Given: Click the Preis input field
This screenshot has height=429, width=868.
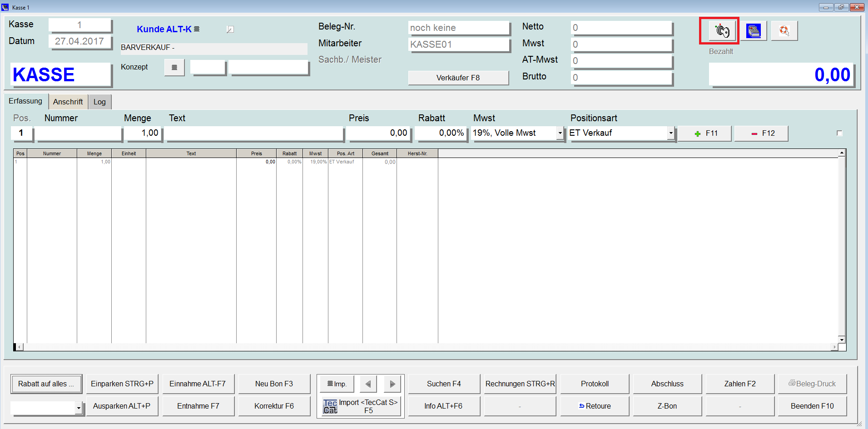Looking at the screenshot, I should point(379,133).
